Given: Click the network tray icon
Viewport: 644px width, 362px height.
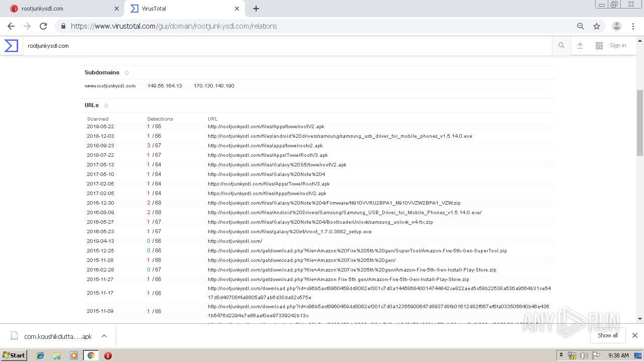Looking at the screenshot, I should click(x=572, y=355).
